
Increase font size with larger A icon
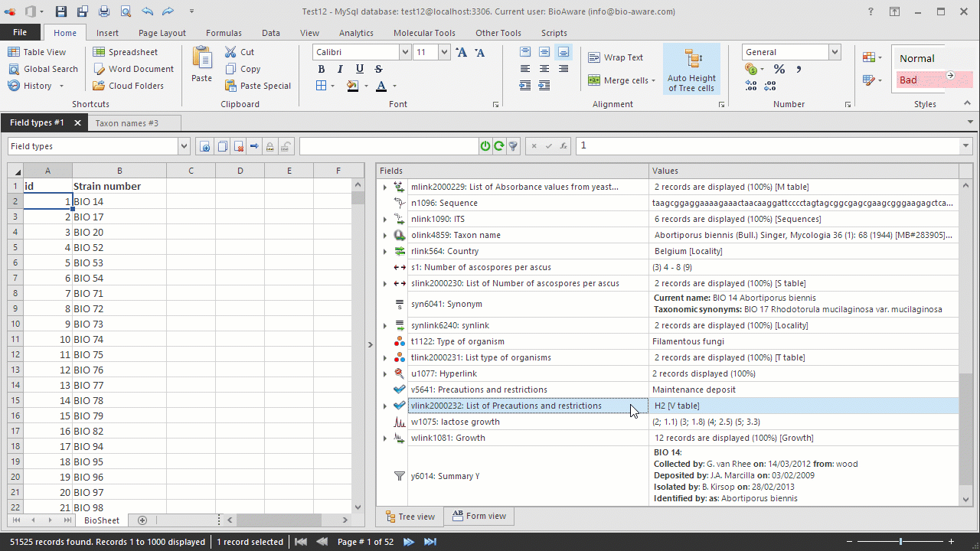point(461,52)
